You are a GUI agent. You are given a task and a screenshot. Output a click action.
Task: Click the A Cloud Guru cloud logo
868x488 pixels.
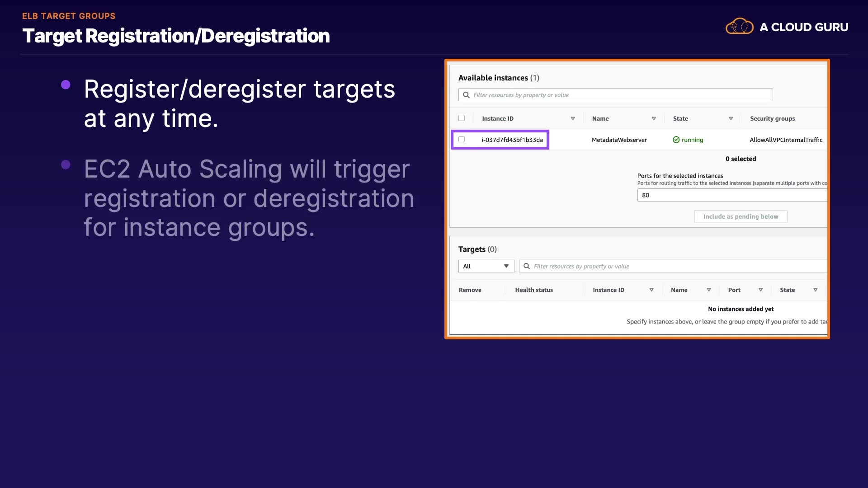pyautogui.click(x=739, y=27)
